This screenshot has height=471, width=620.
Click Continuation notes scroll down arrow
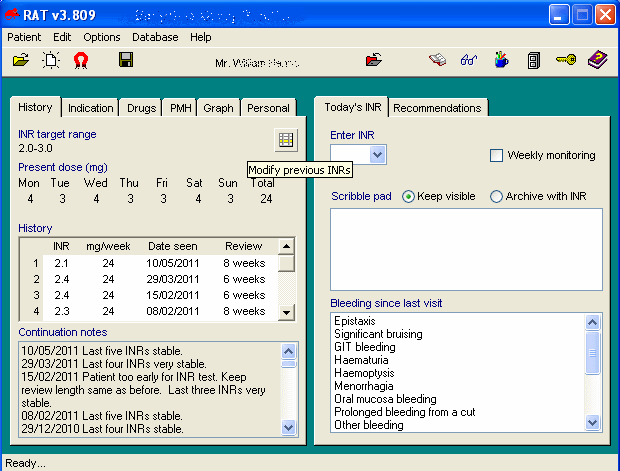pos(289,427)
